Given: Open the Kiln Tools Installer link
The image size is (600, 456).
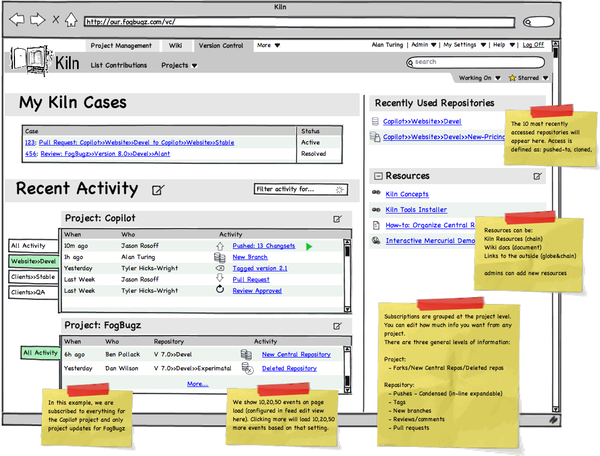Looking at the screenshot, I should pyautogui.click(x=415, y=209).
